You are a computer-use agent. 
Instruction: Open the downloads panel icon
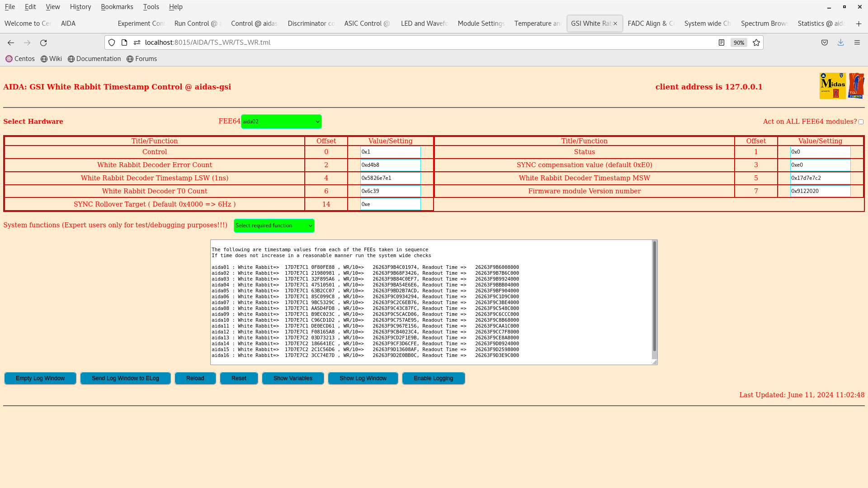coord(840,42)
